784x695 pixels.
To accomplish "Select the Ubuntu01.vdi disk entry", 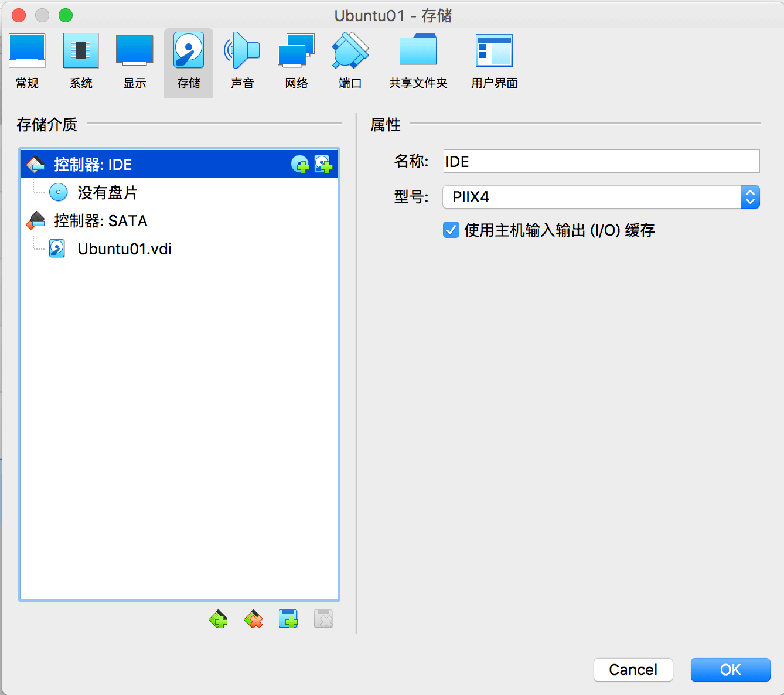I will 179,248.
